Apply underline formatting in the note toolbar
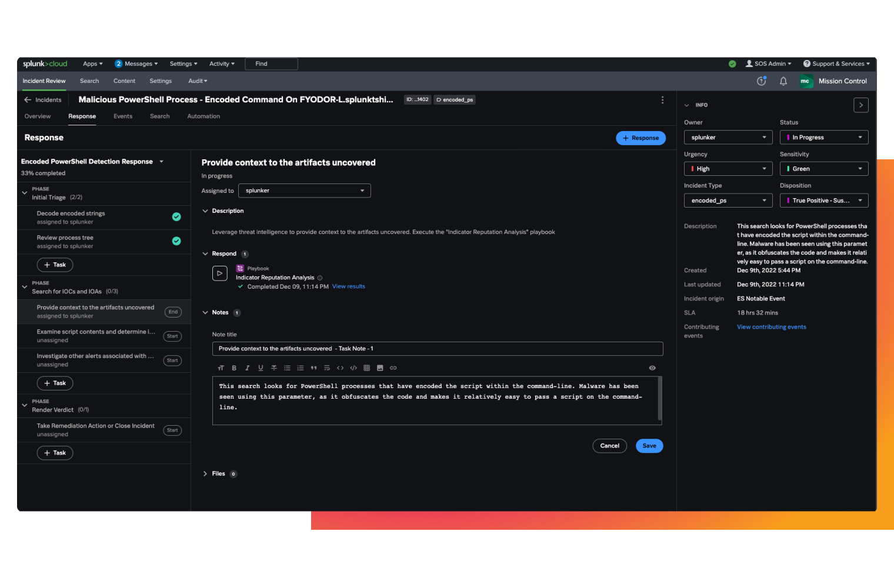 coord(261,367)
